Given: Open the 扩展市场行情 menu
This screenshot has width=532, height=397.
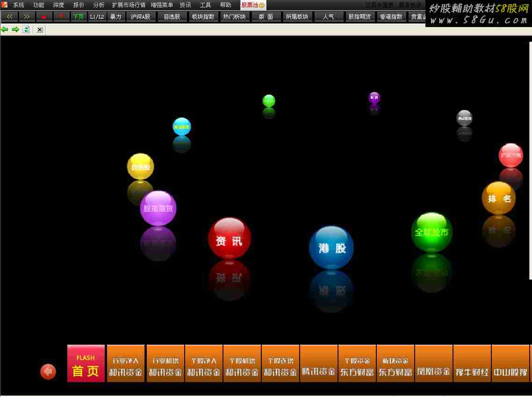Looking at the screenshot, I should tap(129, 5).
